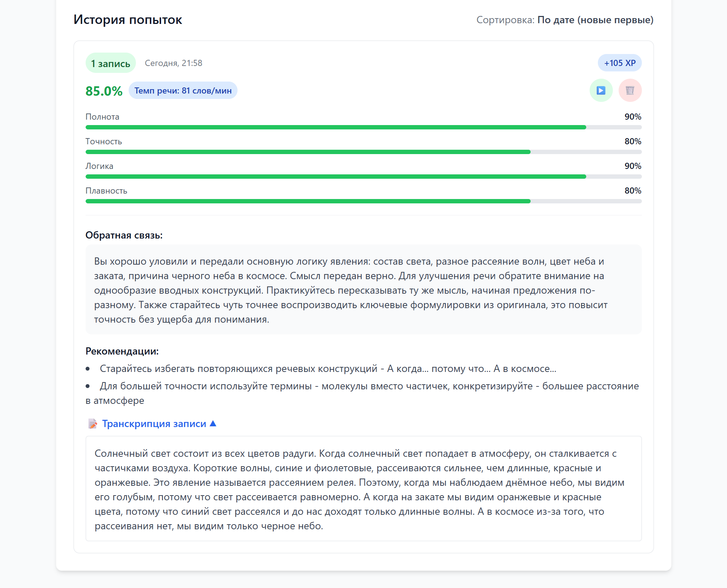Click the timestamp 'Сегодня, 21:58'
The width and height of the screenshot is (727, 588).
[x=173, y=63]
